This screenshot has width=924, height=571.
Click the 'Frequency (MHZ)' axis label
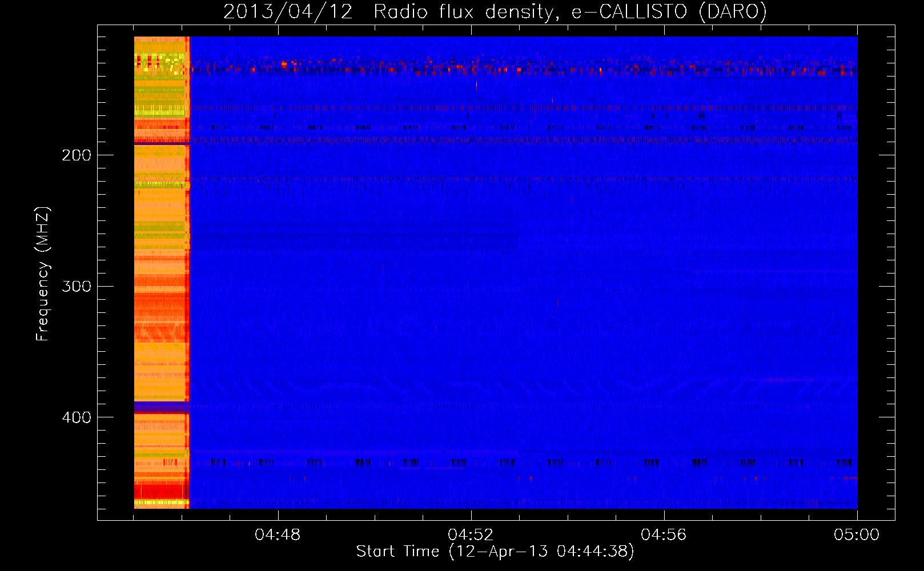tap(43, 274)
